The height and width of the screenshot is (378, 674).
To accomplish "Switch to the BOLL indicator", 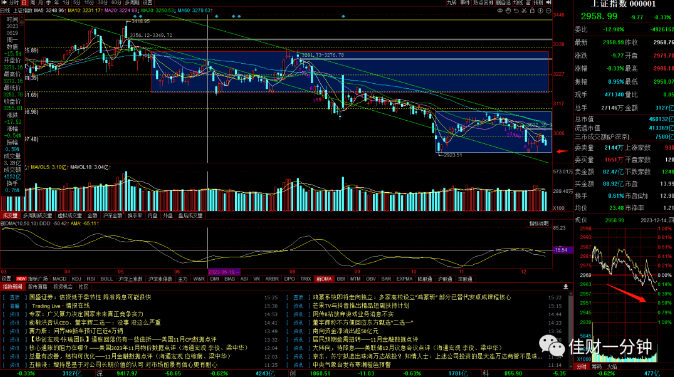I will 106,279.
